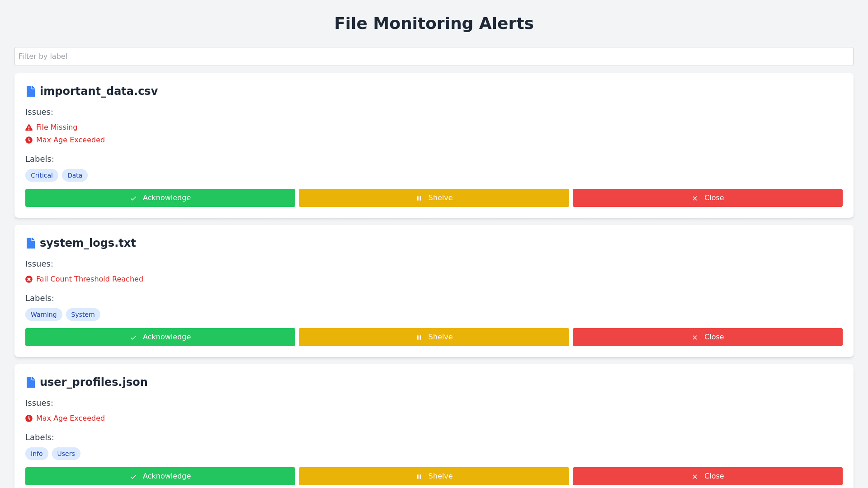Select the Users label chip

coord(66,454)
